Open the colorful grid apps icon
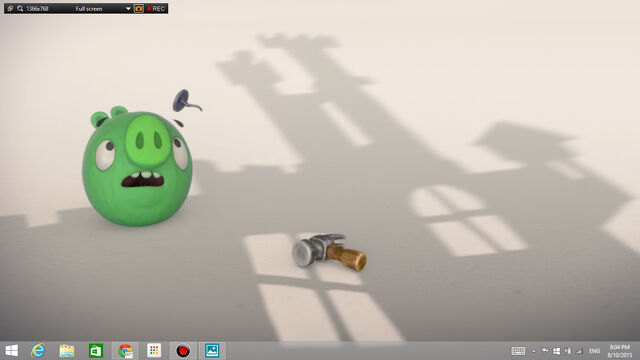 point(154,351)
